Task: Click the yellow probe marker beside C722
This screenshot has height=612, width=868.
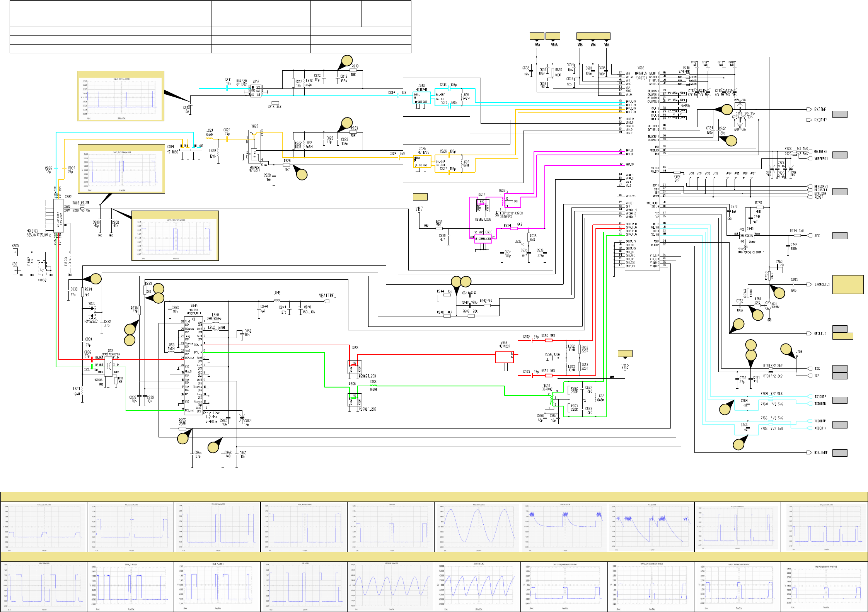Action: click(x=731, y=141)
